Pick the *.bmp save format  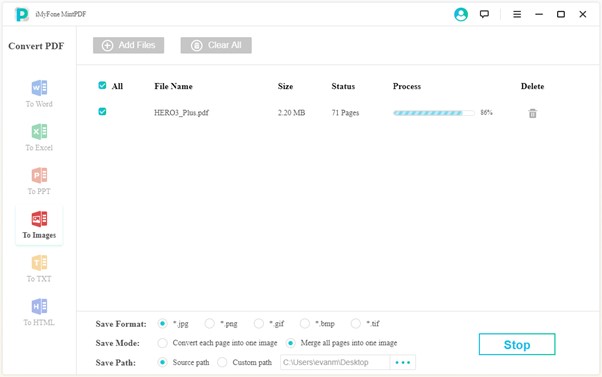coord(305,324)
